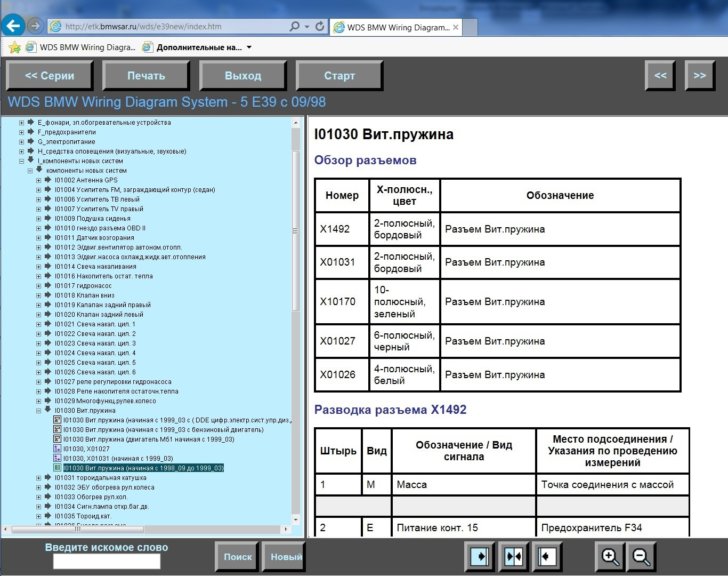This screenshot has height=576, width=728.
Task: Click connector icon beside I01030, X01027
Action: coord(57,449)
